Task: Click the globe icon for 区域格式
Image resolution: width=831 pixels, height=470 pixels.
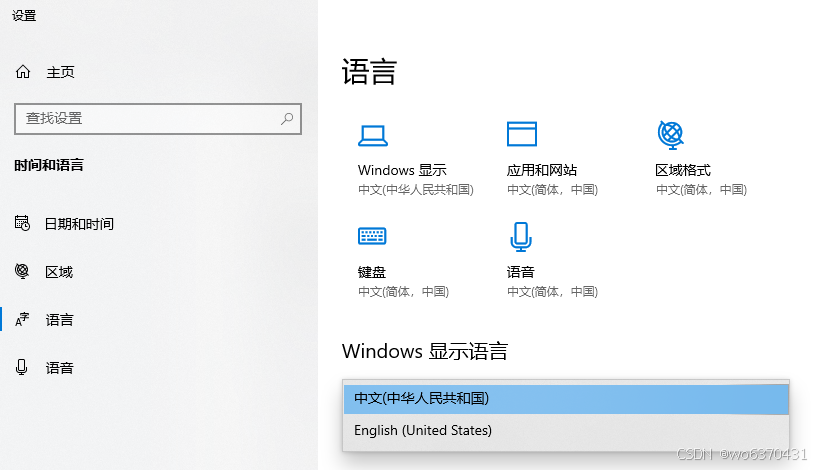Action: [671, 135]
